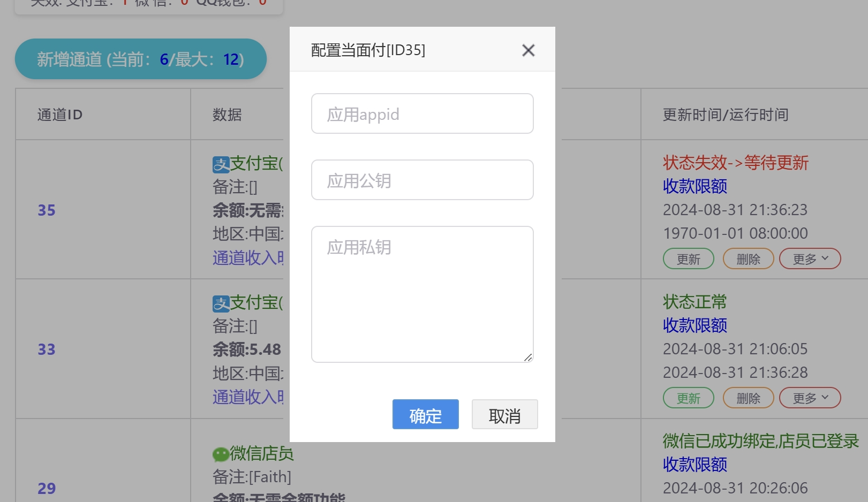Click the 确定 confirm button
868x502 pixels.
425,414
